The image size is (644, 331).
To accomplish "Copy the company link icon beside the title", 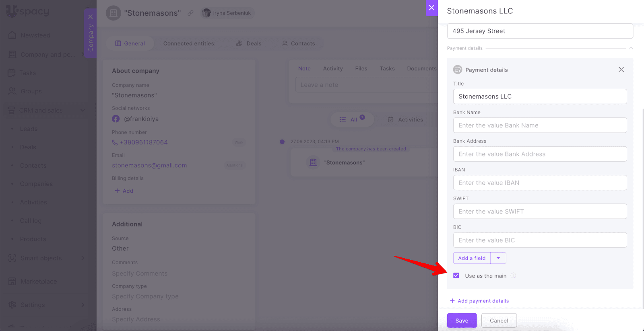I will point(190,13).
